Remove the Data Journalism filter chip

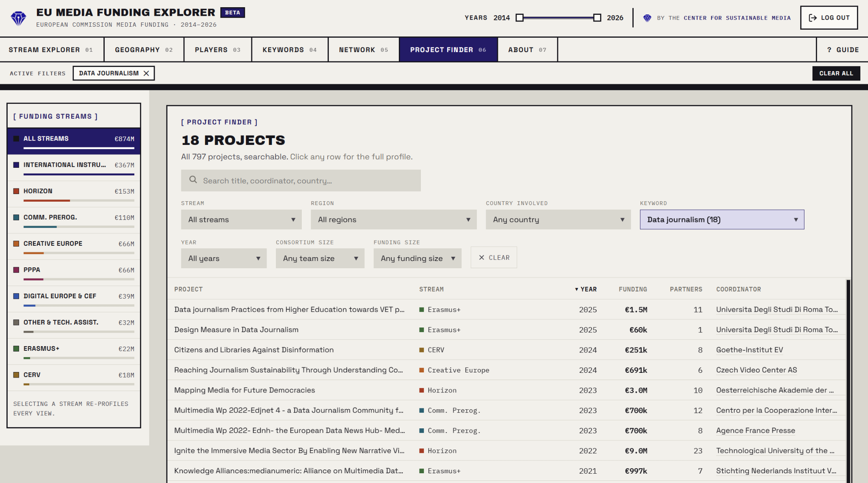click(x=146, y=73)
